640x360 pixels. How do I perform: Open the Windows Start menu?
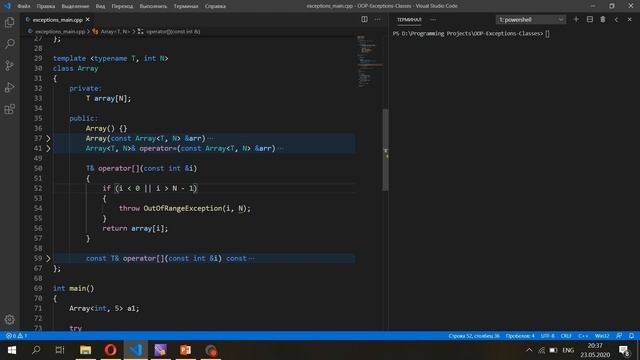pos(12,350)
